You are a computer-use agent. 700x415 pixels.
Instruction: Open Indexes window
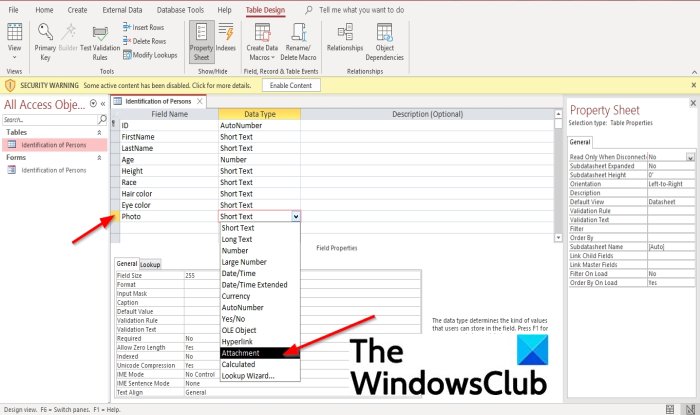click(226, 37)
